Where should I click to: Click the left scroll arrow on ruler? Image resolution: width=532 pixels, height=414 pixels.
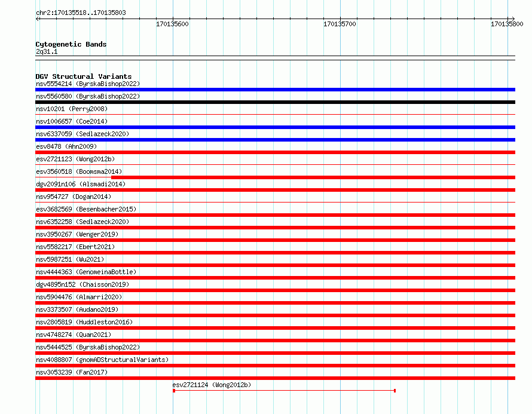point(37,19)
